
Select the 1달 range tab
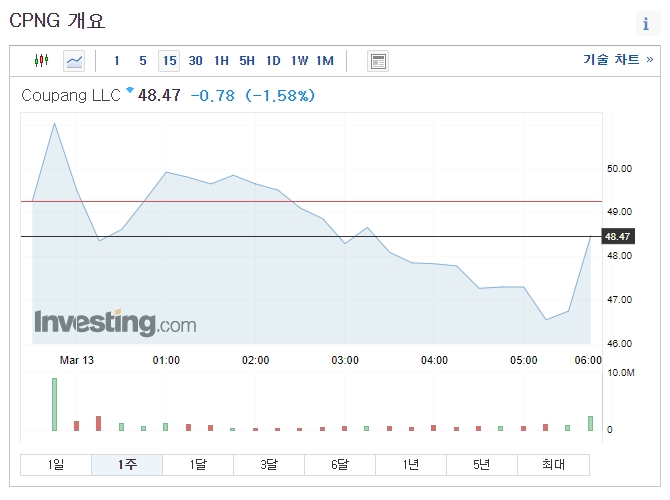pos(198,465)
